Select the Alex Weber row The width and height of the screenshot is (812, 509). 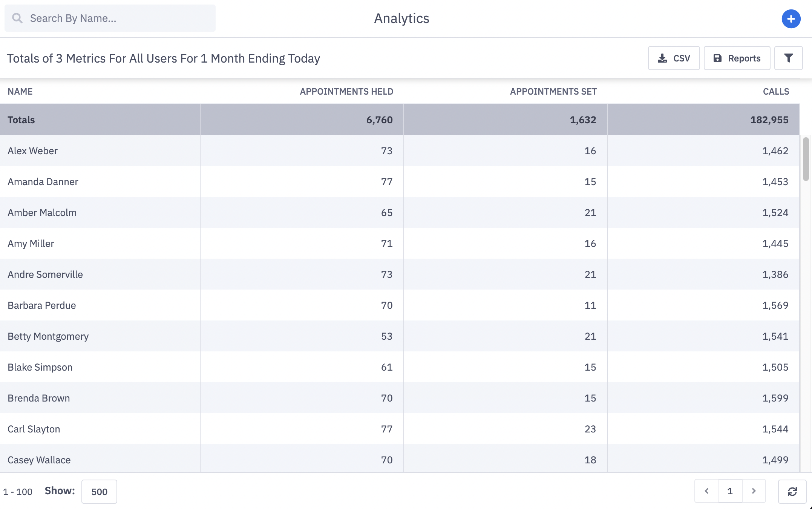[x=400, y=150]
